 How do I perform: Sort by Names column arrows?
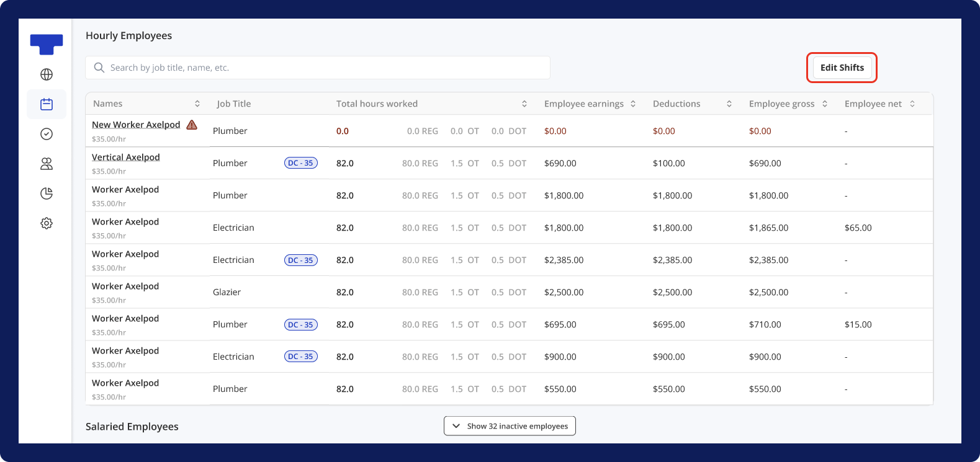(197, 104)
